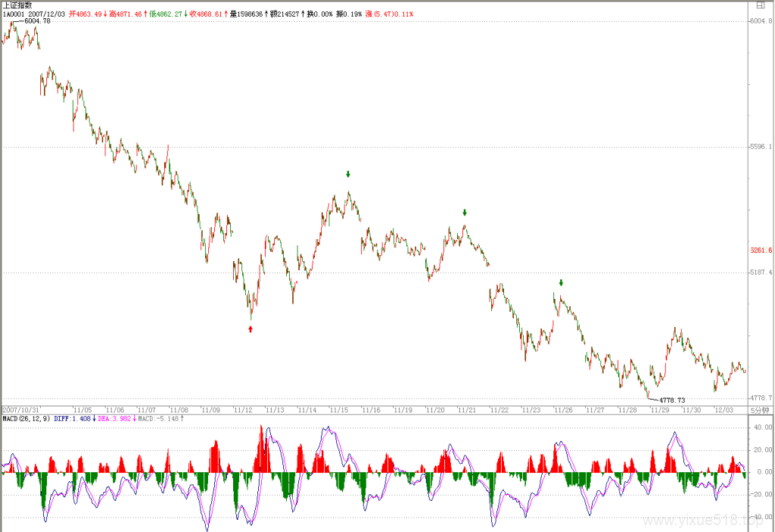
Task: Click the red buy arrow below the chart low
Action: (251, 329)
